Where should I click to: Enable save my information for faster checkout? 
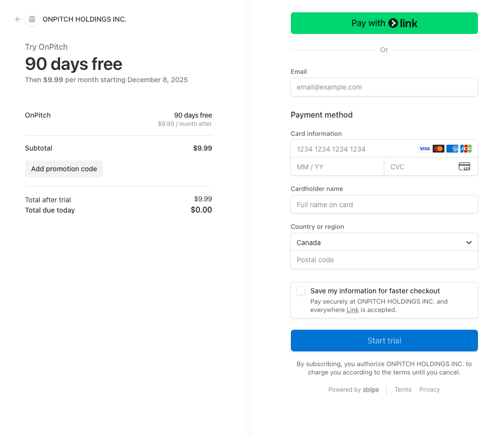301,291
